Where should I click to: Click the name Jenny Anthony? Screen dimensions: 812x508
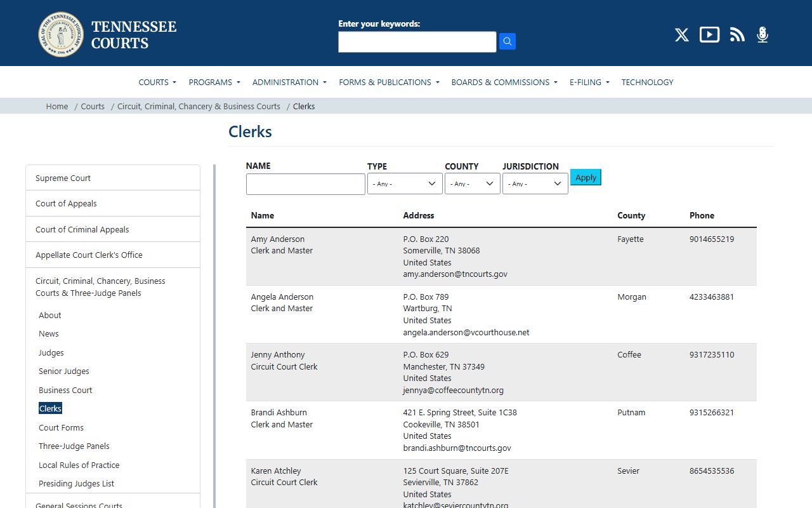[x=278, y=354]
